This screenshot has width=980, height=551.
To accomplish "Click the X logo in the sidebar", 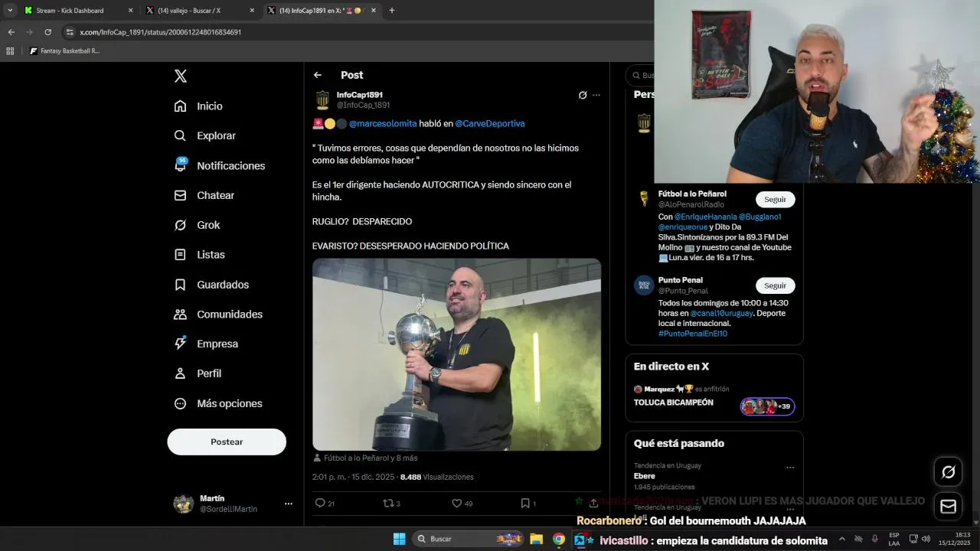I will tap(181, 76).
